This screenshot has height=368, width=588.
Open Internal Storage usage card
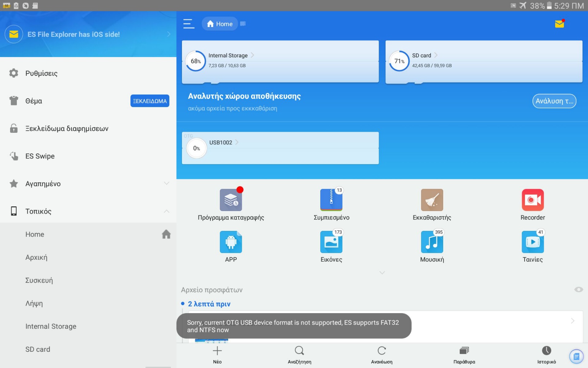[x=280, y=61]
